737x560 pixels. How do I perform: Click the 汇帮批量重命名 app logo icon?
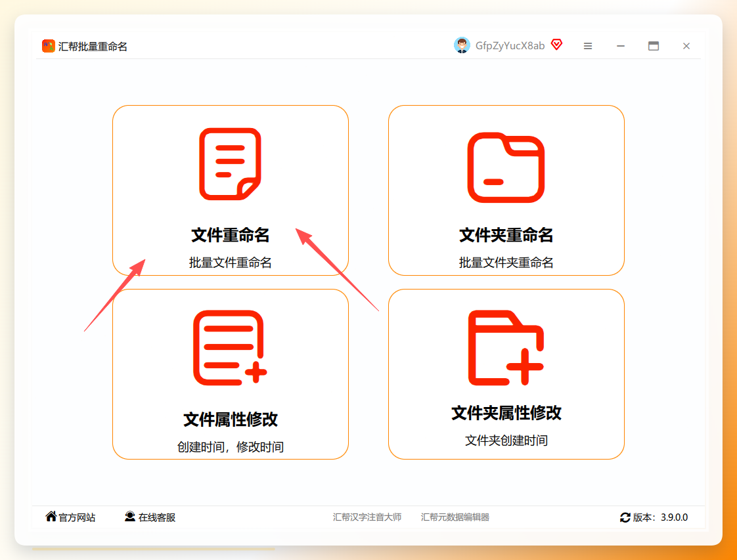click(49, 46)
